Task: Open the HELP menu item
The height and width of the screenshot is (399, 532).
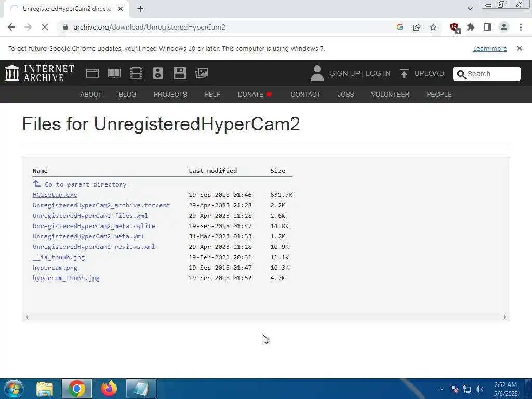Action: (x=212, y=95)
